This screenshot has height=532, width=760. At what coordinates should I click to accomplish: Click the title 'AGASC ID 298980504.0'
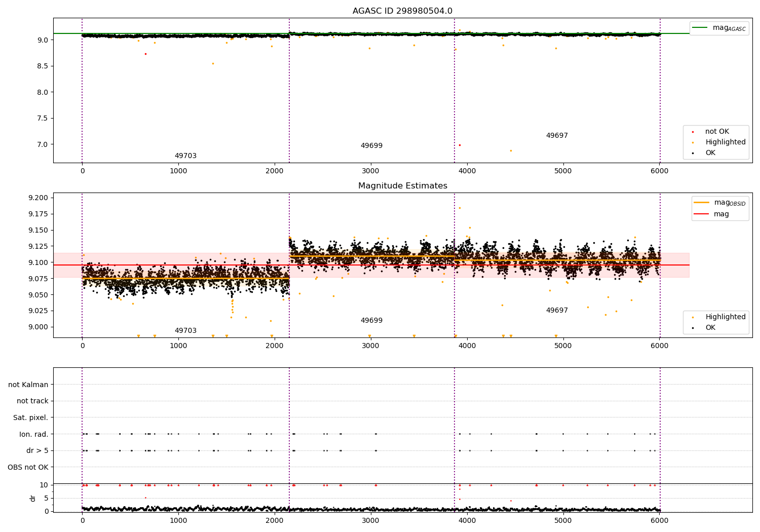[x=402, y=11]
